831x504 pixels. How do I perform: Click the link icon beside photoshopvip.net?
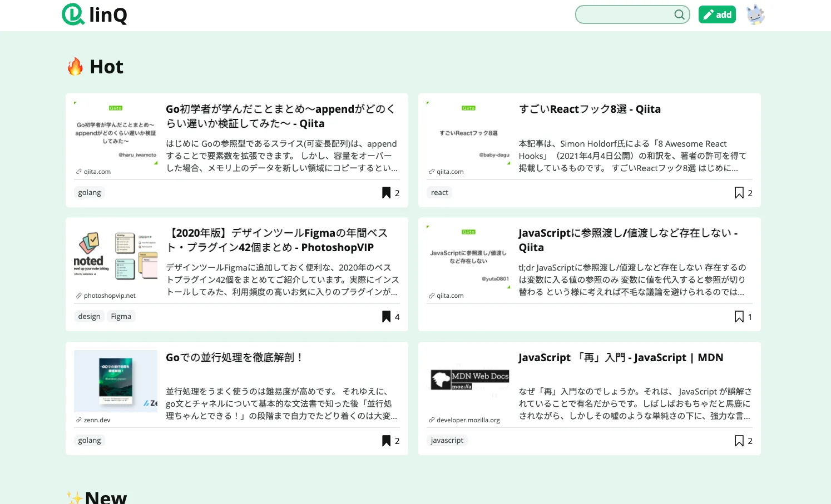click(x=78, y=295)
